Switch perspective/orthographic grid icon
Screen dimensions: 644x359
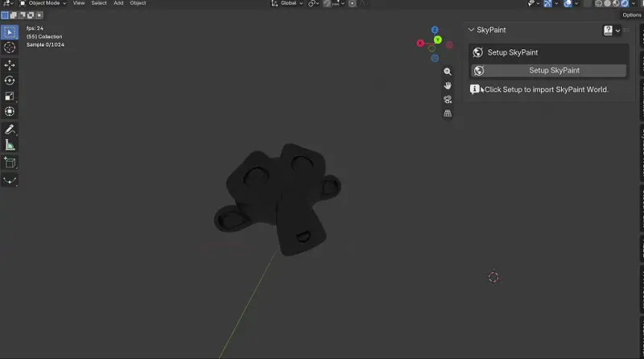(448, 113)
